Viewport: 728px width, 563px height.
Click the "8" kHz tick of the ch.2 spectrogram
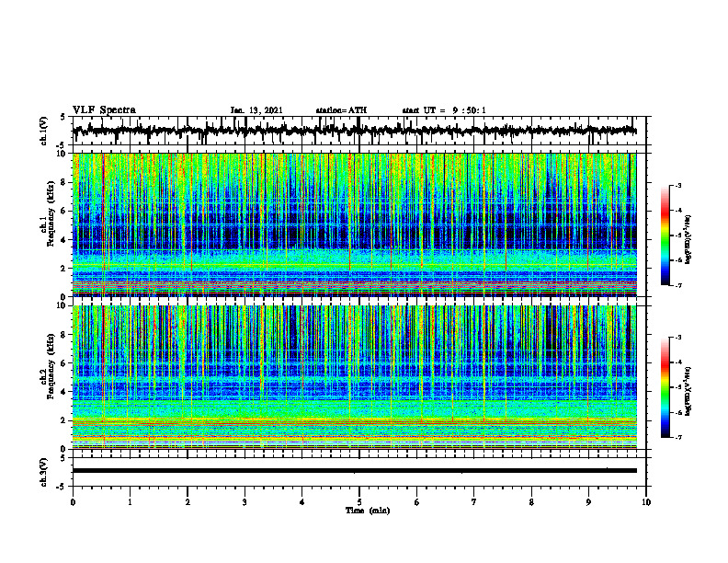(x=65, y=335)
